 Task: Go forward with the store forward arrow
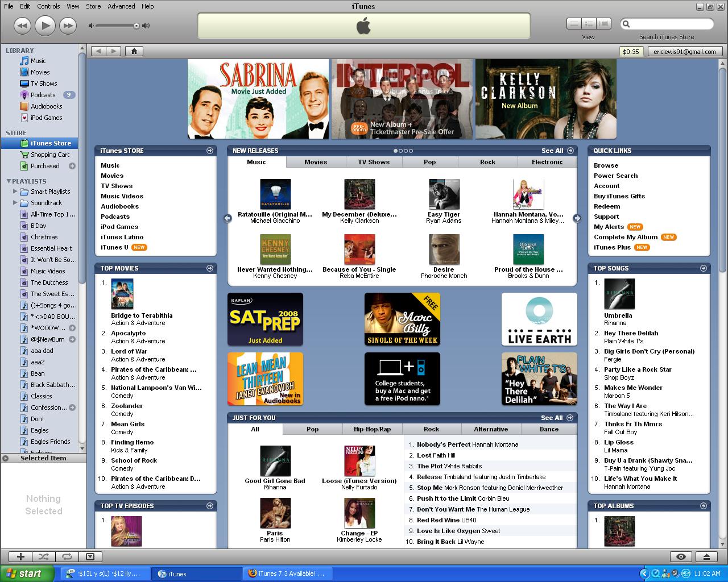pos(114,51)
